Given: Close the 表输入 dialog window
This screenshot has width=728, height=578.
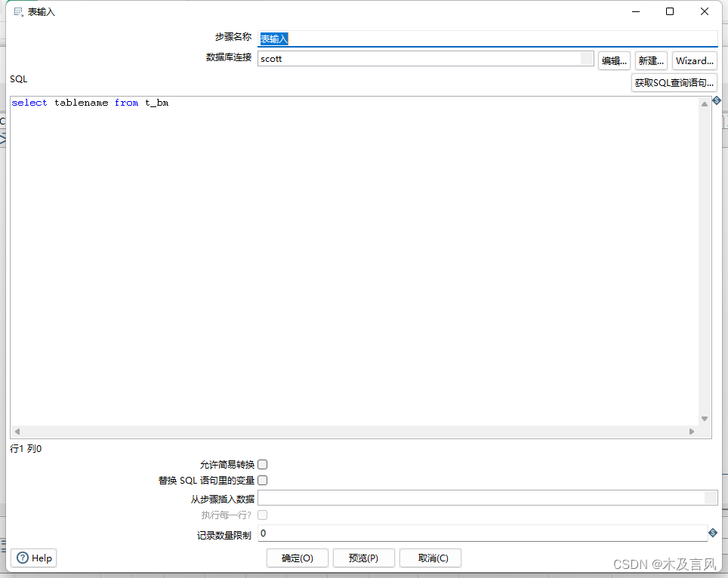Looking at the screenshot, I should pyautogui.click(x=705, y=11).
